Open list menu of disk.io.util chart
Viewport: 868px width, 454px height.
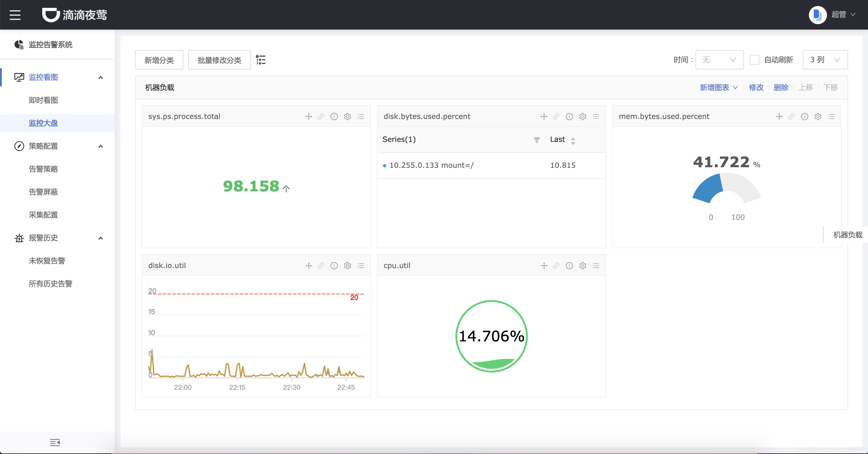361,265
